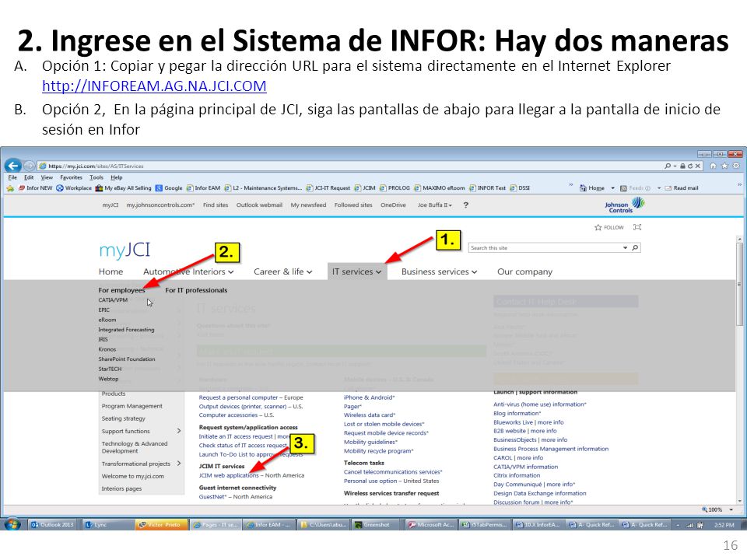Click the Johnson Controls logo
This screenshot has height=560, width=747.
point(625,205)
